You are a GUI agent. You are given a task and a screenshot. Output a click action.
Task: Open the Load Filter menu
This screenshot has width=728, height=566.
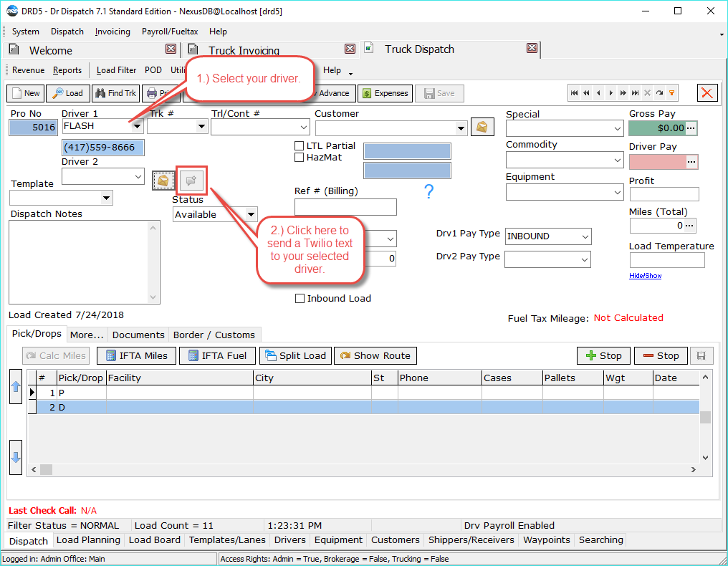[116, 70]
